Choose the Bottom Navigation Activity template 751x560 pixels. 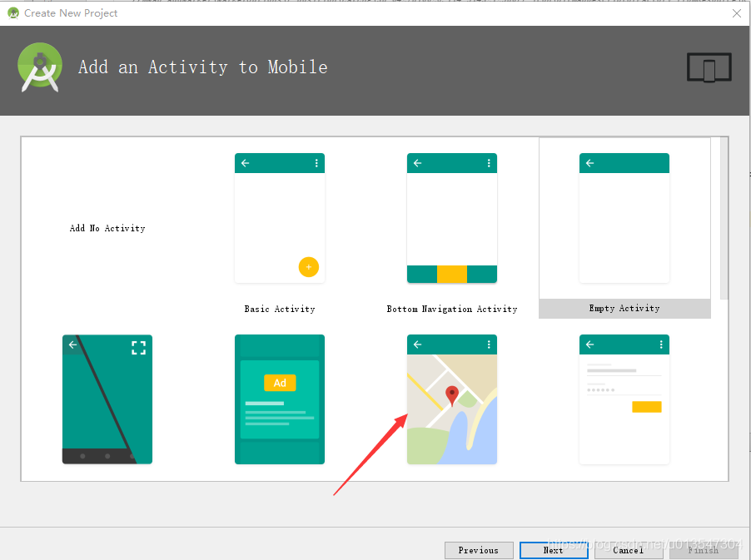coord(451,218)
